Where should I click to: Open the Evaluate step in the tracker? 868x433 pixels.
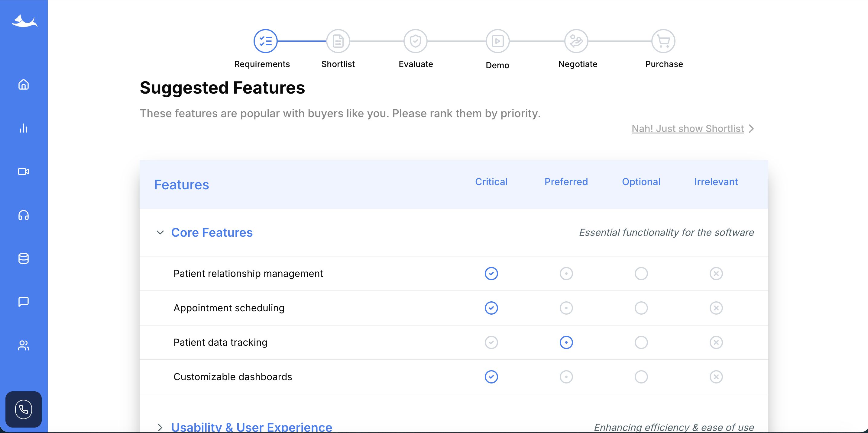[x=416, y=41]
